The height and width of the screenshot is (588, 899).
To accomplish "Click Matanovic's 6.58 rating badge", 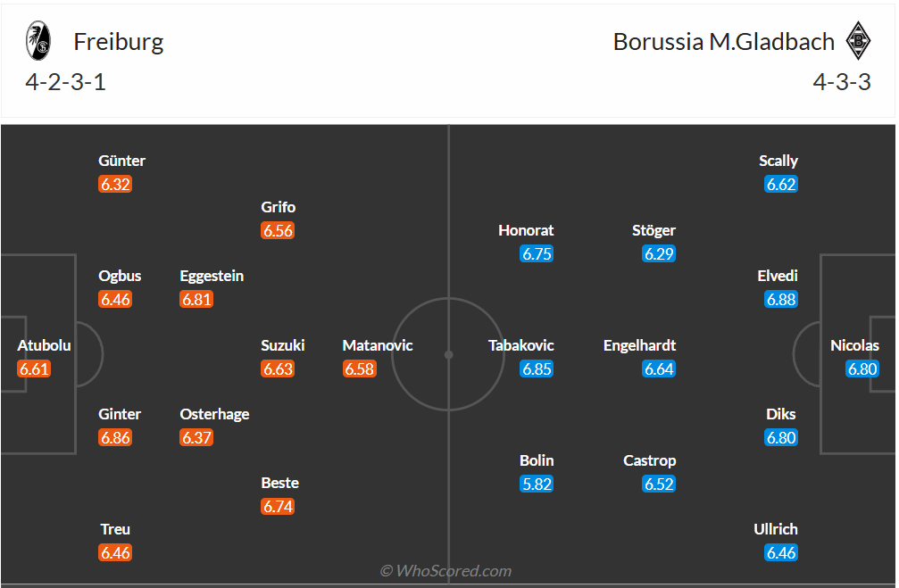I will point(359,369).
